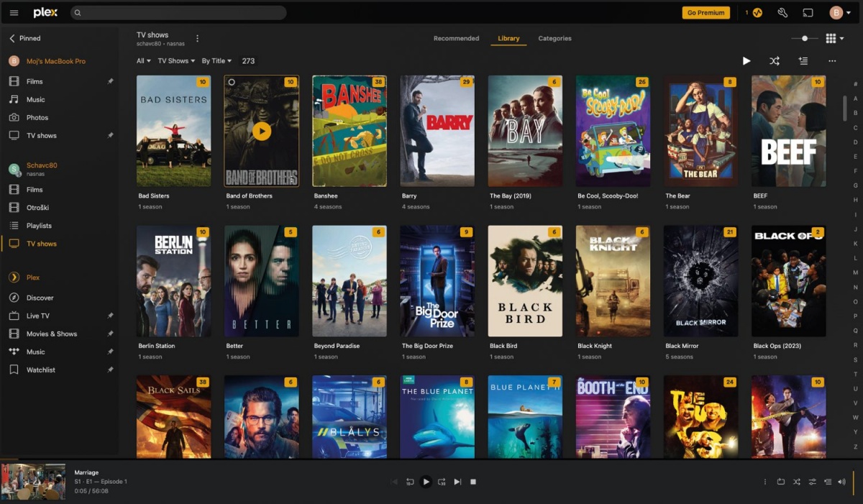Open Playlists in the sidebar
Viewport: 863px width, 504px height.
click(x=39, y=226)
